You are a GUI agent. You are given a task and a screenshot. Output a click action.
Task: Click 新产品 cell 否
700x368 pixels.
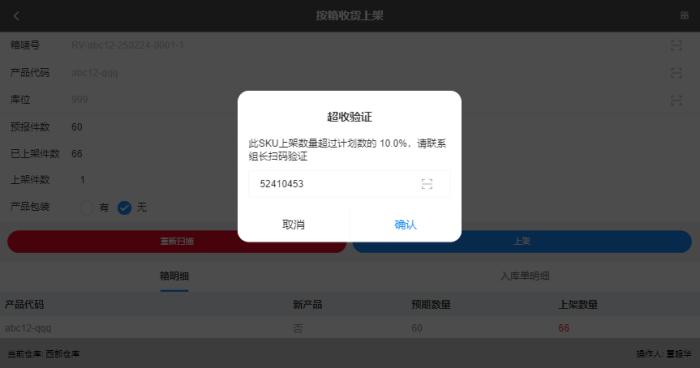click(298, 328)
